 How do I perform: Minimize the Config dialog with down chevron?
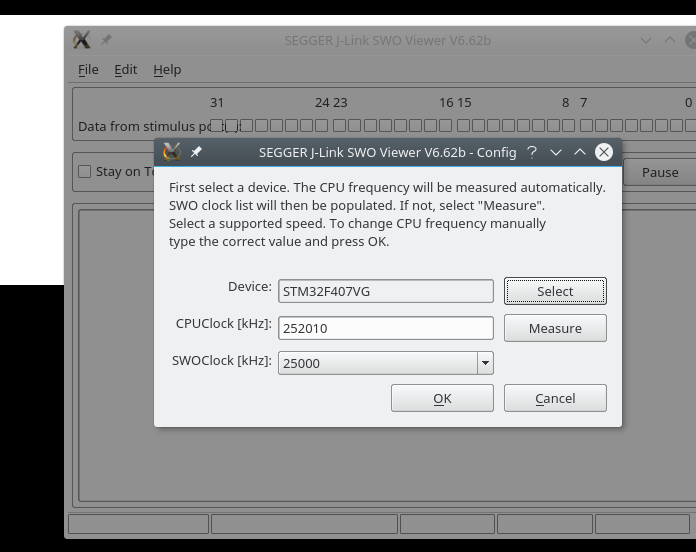tap(556, 152)
